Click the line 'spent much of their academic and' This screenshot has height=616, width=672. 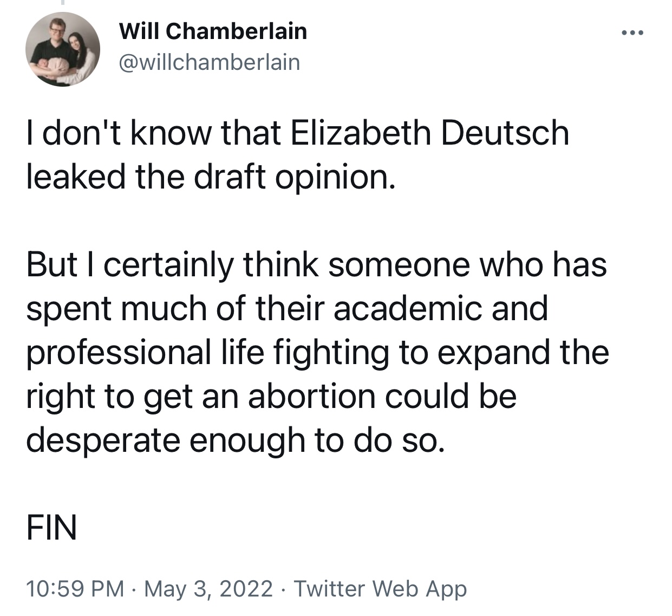(x=287, y=309)
